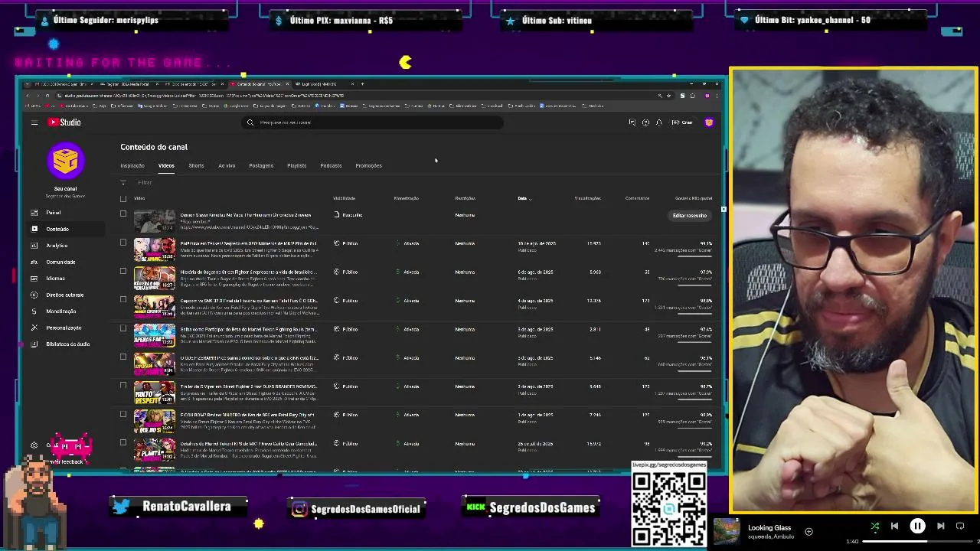Click the Biblioteca de áudio icon
Image resolution: width=980 pixels, height=551 pixels.
click(x=34, y=344)
